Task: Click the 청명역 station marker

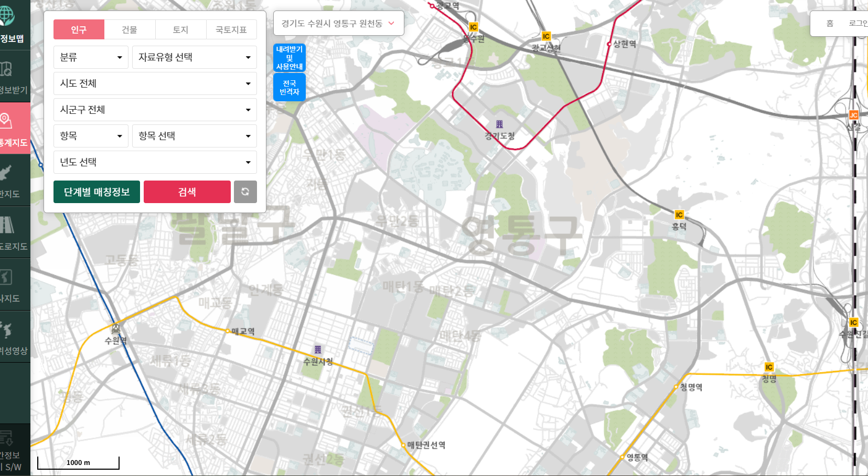Action: 676,387
